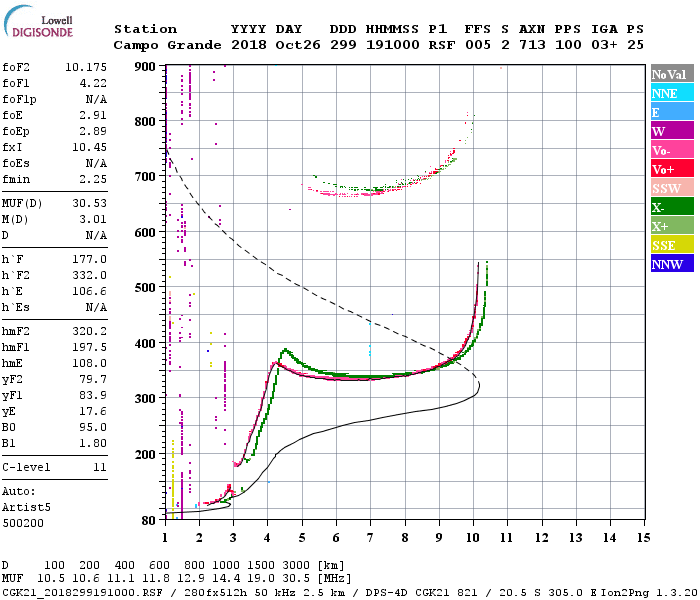This screenshot has width=700, height=600.
Task: Click the file name CGK21_2018299191000.RSF
Action: pyautogui.click(x=82, y=592)
